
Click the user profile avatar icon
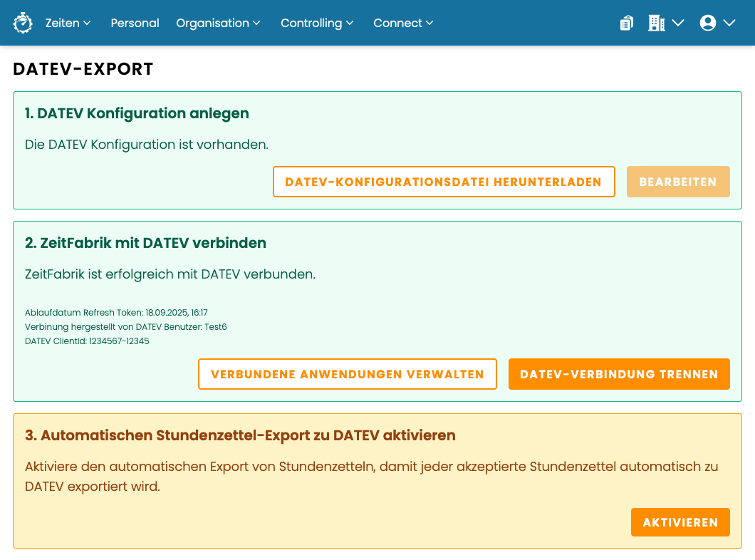point(708,23)
